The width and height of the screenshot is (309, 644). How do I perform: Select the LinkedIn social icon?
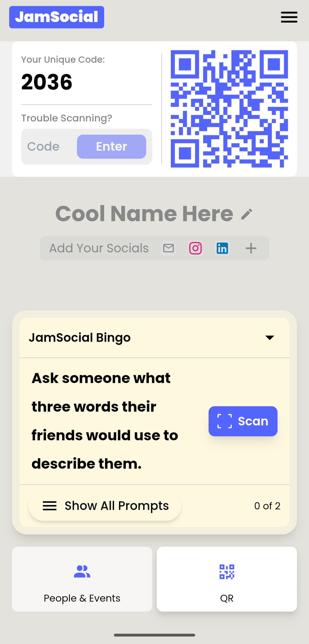click(223, 248)
